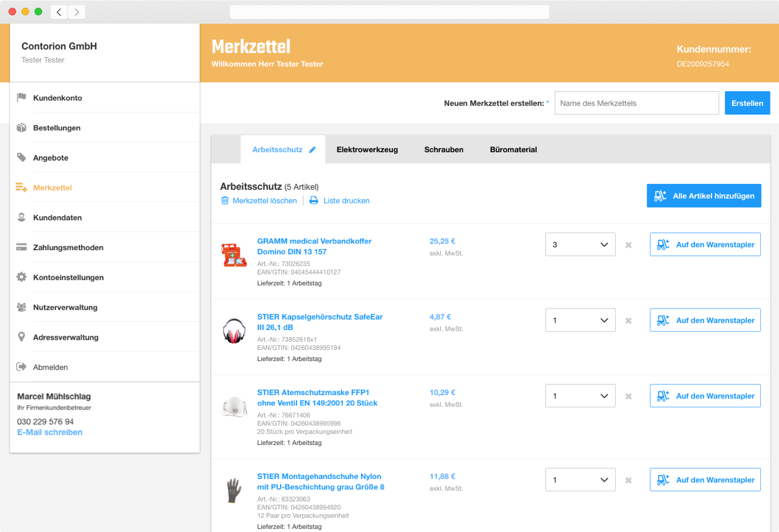Add GRAMM Verbandkoffer to Warenstapler
This screenshot has height=532, width=779.
click(705, 245)
